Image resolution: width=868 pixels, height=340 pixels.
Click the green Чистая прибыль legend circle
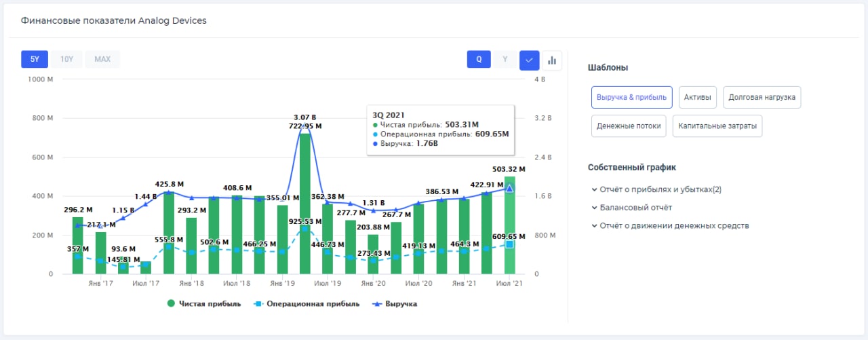pos(172,304)
